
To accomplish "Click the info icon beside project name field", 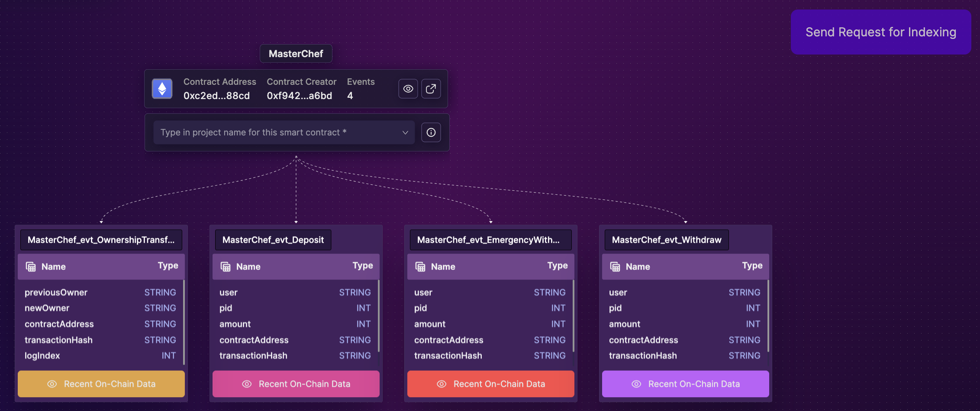I will pos(431,132).
